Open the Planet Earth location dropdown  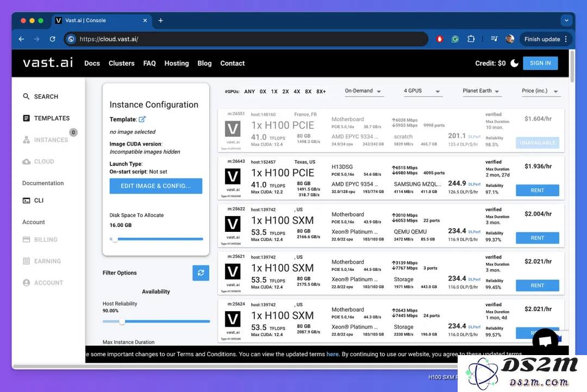click(481, 91)
